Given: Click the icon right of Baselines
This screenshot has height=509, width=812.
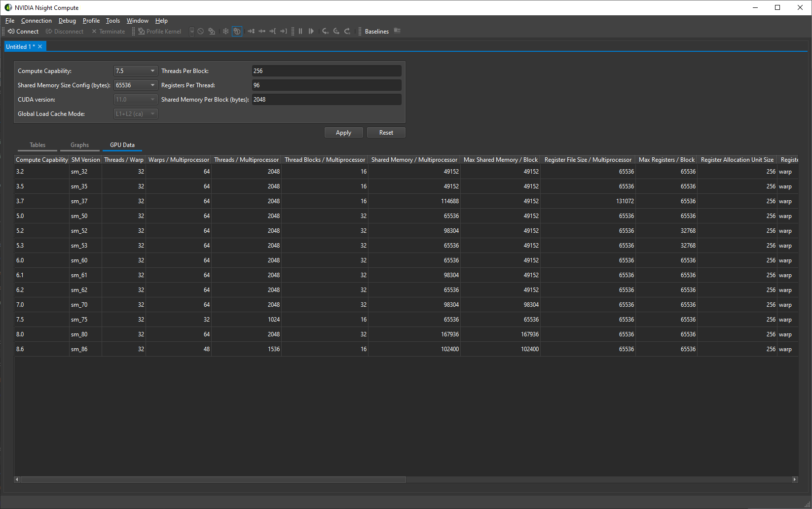Looking at the screenshot, I should tap(397, 31).
